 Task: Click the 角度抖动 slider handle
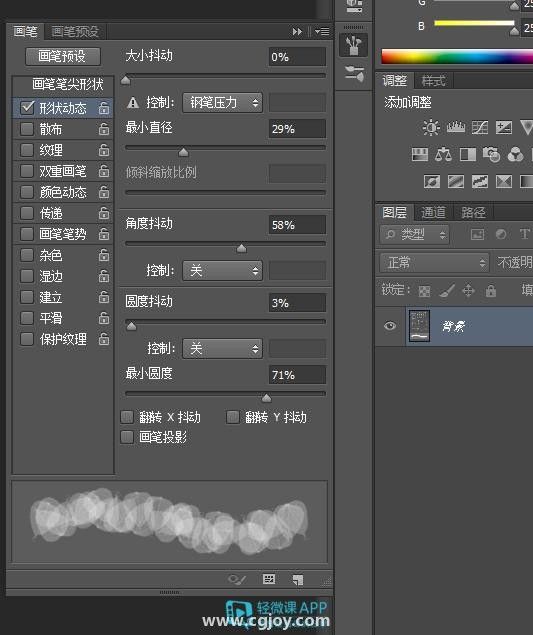coord(241,248)
